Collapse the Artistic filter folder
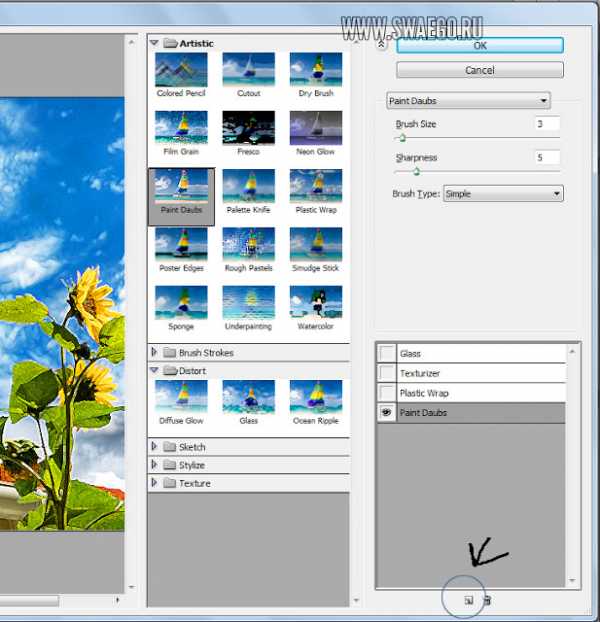The height and width of the screenshot is (622, 600). (155, 43)
